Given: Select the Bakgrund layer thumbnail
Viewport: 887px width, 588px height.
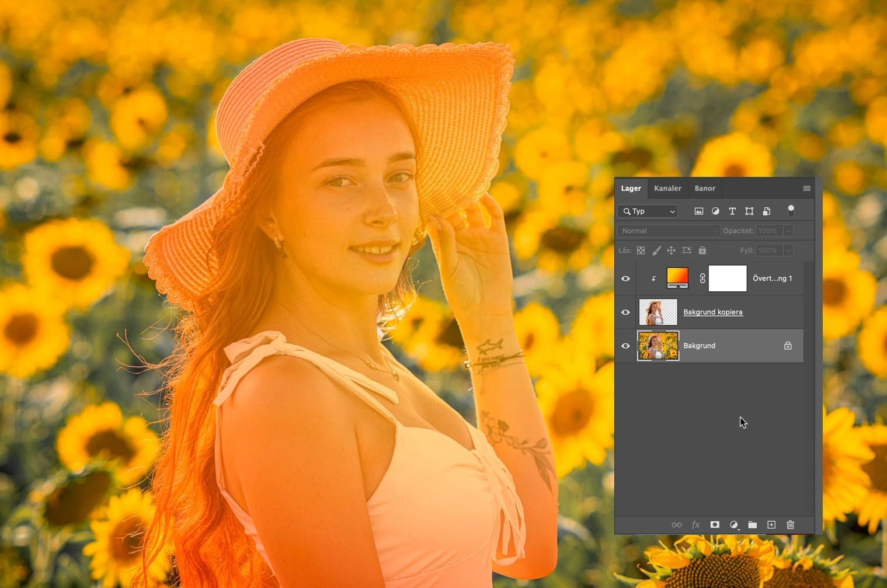Looking at the screenshot, I should coord(658,346).
